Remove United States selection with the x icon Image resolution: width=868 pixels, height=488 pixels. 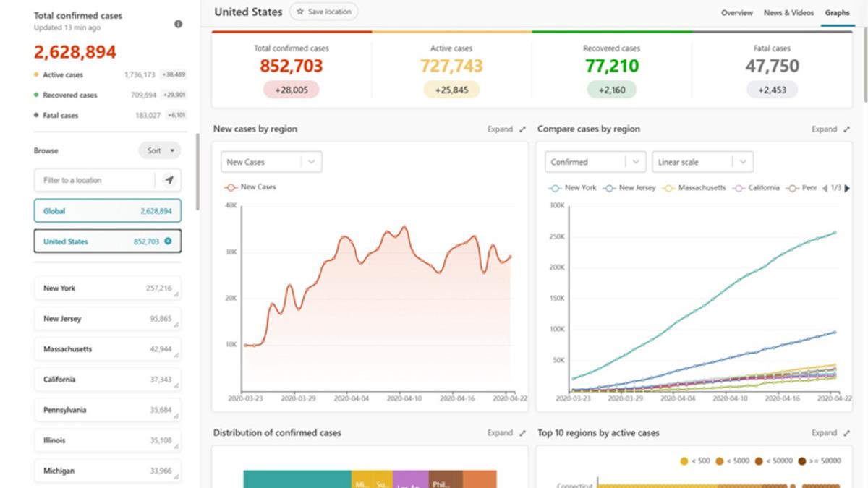(x=168, y=241)
